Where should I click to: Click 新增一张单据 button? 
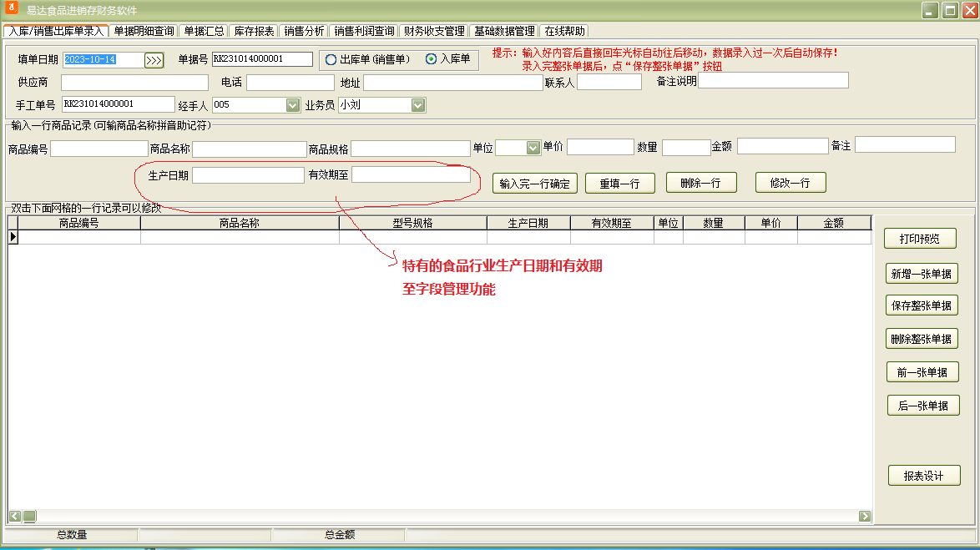point(922,274)
